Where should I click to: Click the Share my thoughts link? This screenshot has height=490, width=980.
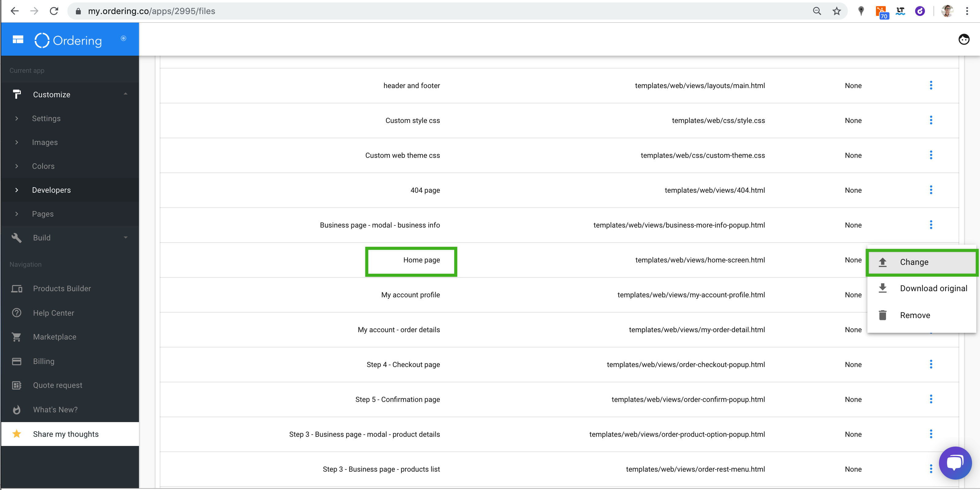66,434
